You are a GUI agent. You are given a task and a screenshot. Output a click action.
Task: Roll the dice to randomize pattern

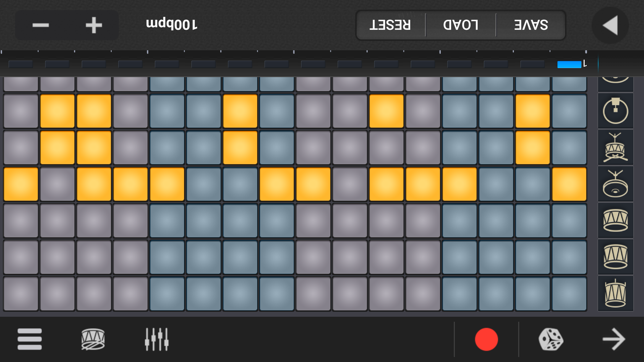click(551, 339)
